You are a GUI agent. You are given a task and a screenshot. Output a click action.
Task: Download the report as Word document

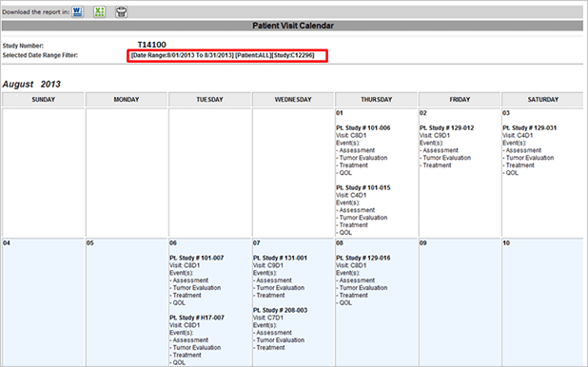pos(78,11)
